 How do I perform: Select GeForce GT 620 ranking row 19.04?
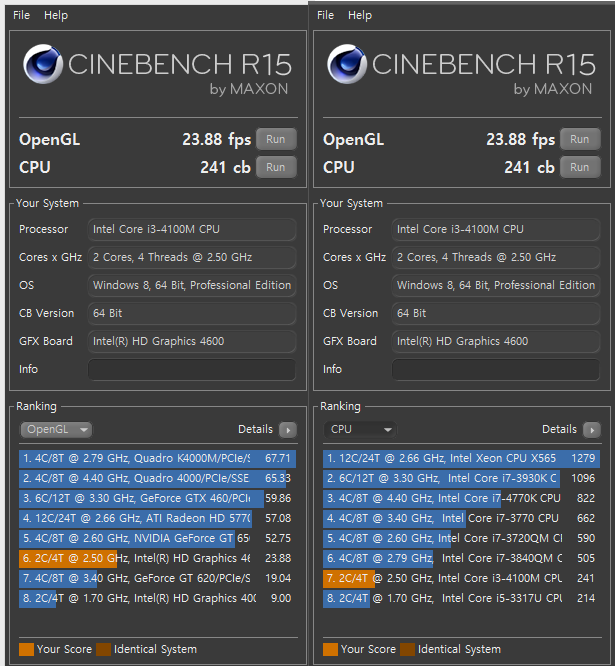(158, 578)
